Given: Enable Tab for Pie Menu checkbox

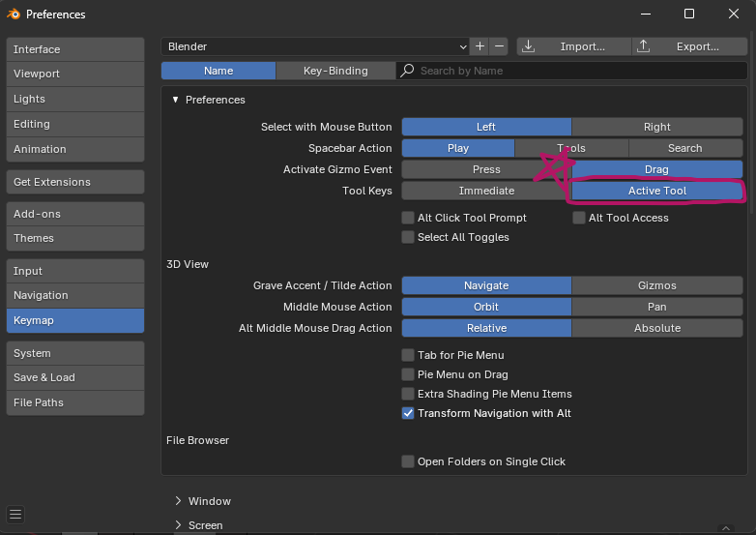Looking at the screenshot, I should [x=408, y=355].
